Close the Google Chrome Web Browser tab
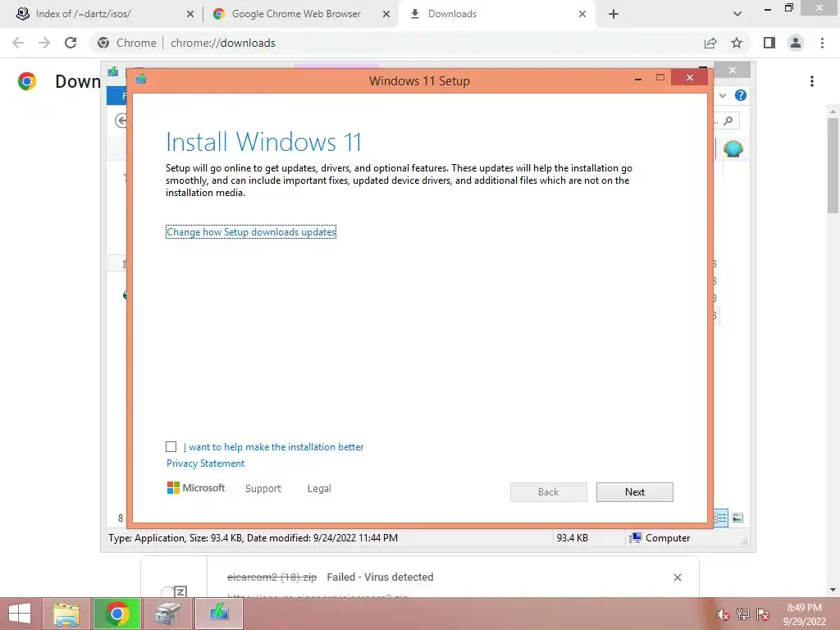The width and height of the screenshot is (840, 630). [x=386, y=14]
